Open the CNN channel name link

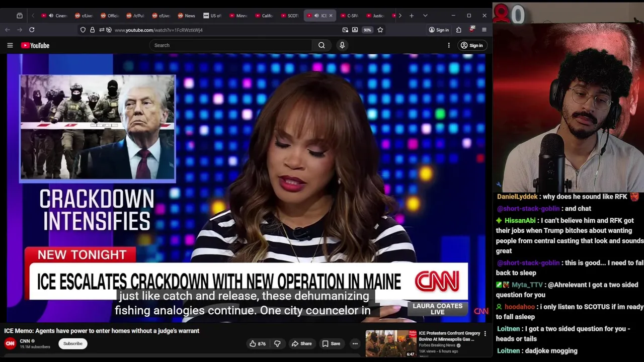[25, 341]
